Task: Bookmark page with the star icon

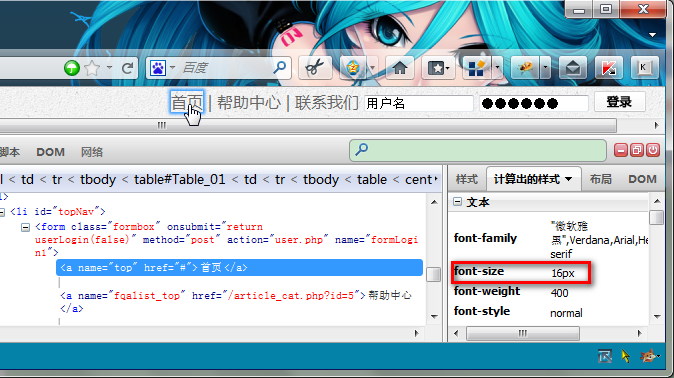Action: (92, 68)
